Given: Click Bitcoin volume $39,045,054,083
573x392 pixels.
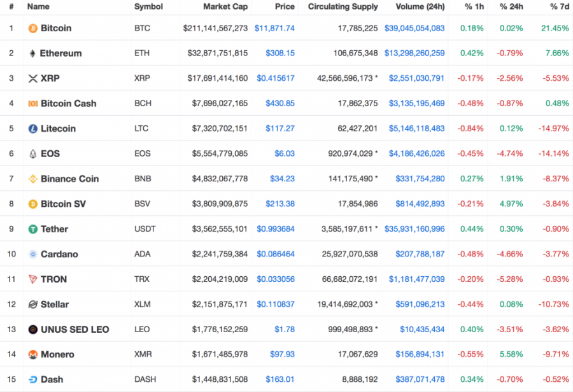Looking at the screenshot, I should click(414, 28).
